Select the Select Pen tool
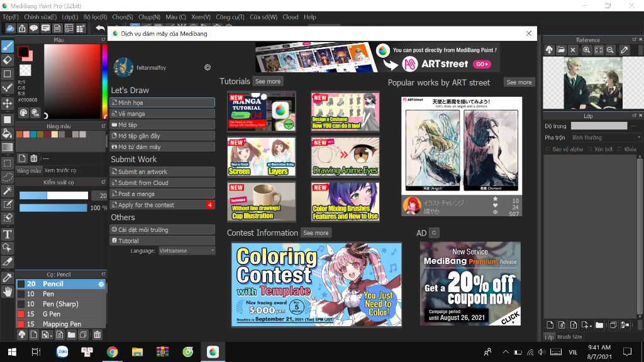The image size is (644, 362). (x=8, y=204)
